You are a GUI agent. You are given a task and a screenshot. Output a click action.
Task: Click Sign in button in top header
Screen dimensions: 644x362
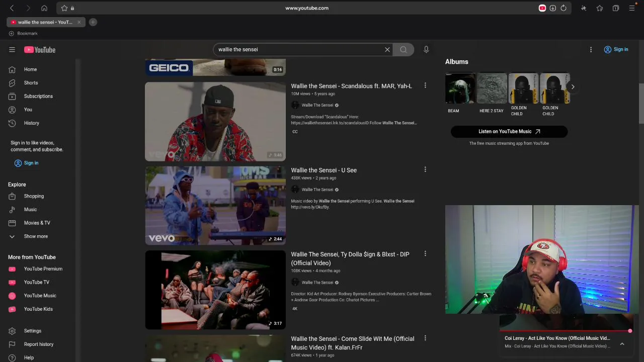tap(616, 49)
